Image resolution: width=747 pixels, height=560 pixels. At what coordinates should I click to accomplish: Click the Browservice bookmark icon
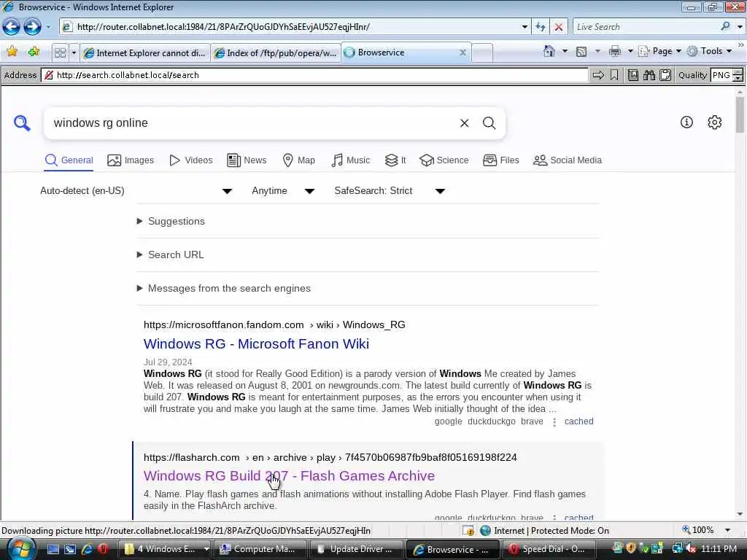(614, 75)
